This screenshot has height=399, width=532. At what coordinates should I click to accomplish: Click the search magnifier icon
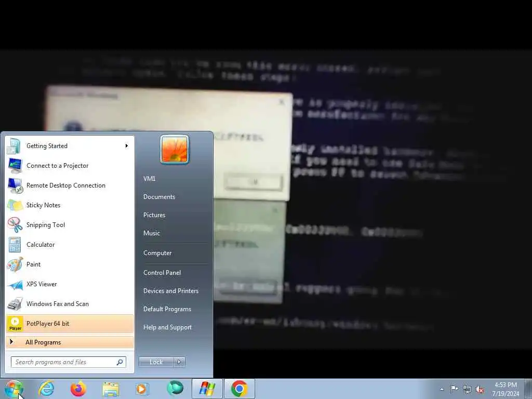pyautogui.click(x=120, y=362)
